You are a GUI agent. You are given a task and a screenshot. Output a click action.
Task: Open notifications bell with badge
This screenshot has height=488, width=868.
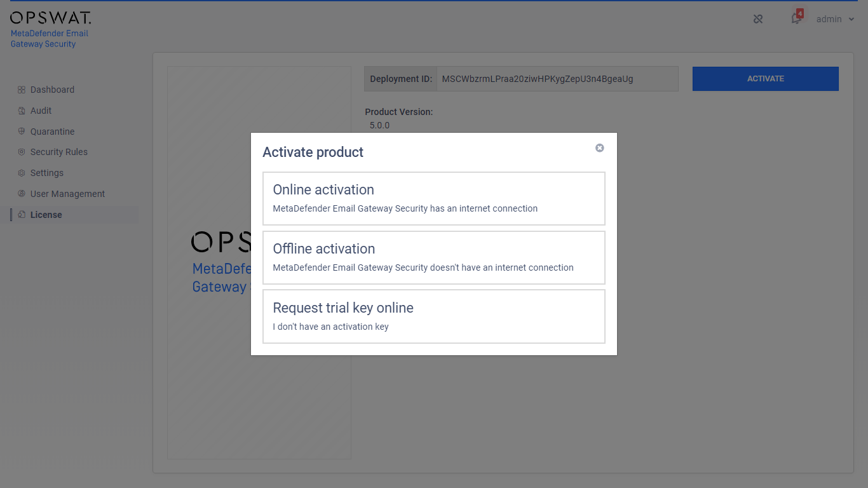coord(796,18)
